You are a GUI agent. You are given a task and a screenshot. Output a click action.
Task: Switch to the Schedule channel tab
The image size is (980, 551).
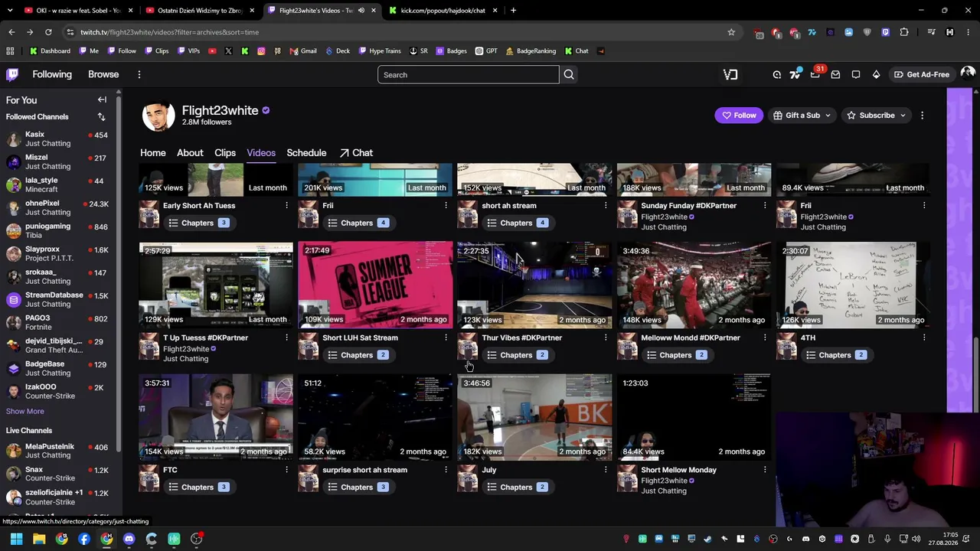click(x=306, y=153)
